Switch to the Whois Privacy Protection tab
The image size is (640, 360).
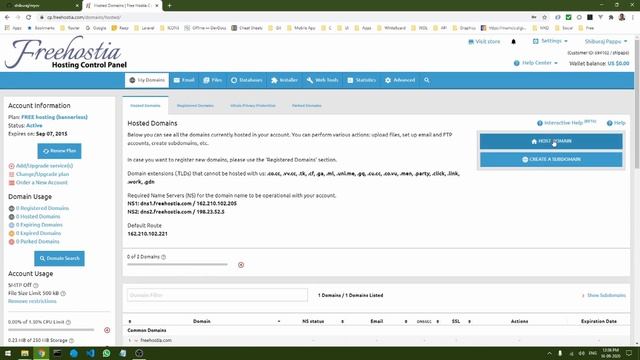253,106
